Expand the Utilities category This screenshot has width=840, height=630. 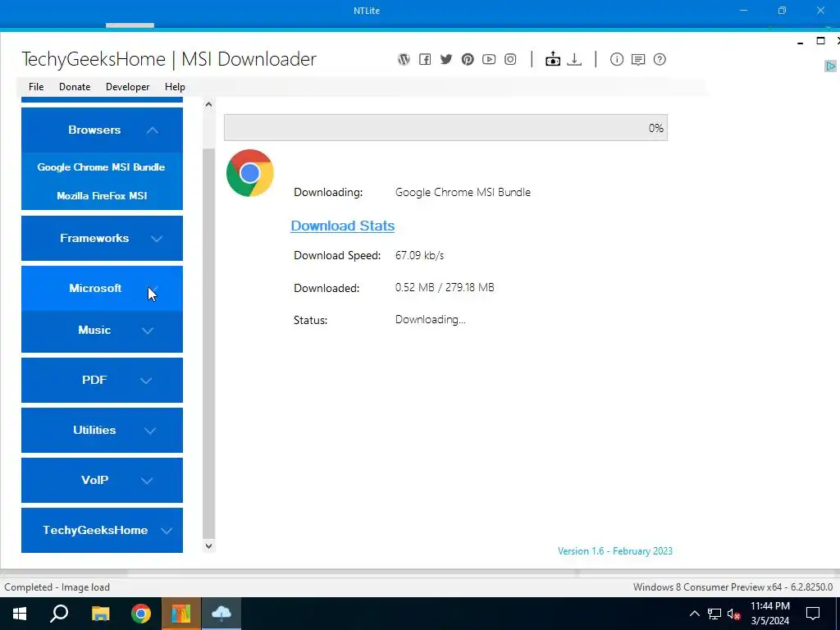pyautogui.click(x=102, y=430)
